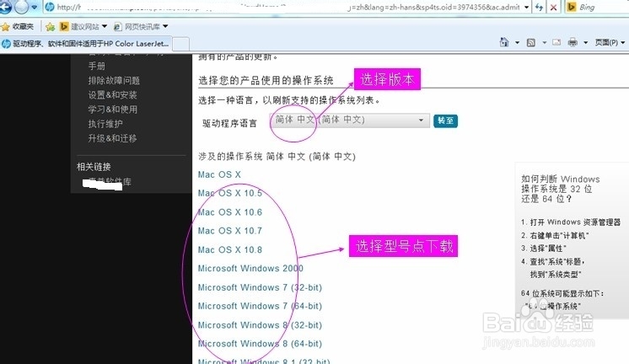Open Favorites via the star 收藏夹 button
Viewport: 629px width, 364px height.
[18, 26]
